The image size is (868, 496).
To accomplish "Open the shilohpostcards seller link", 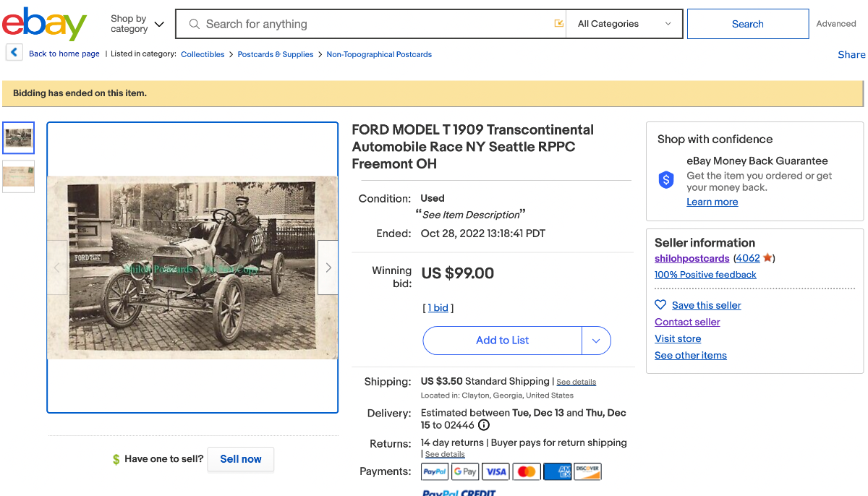I will click(692, 258).
